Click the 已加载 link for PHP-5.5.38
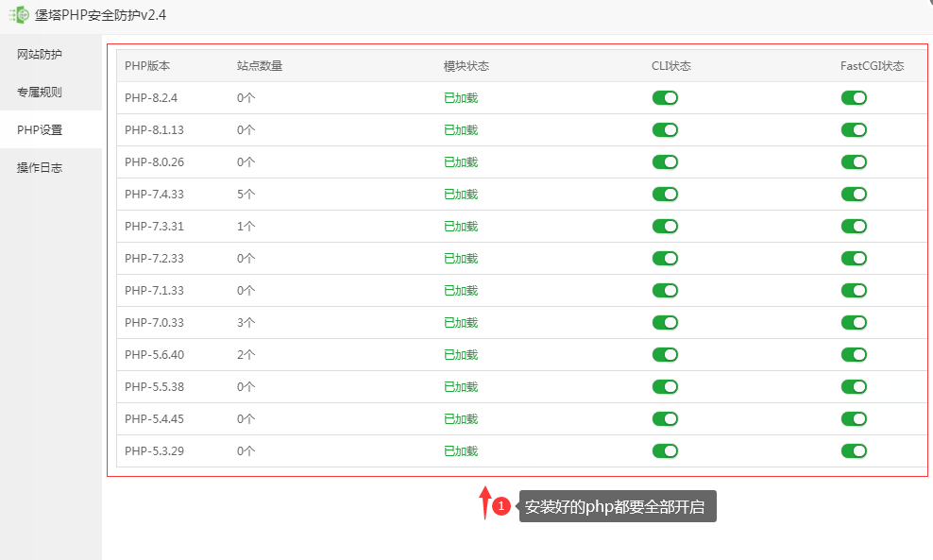Viewport: 933px width, 560px height. pos(460,386)
